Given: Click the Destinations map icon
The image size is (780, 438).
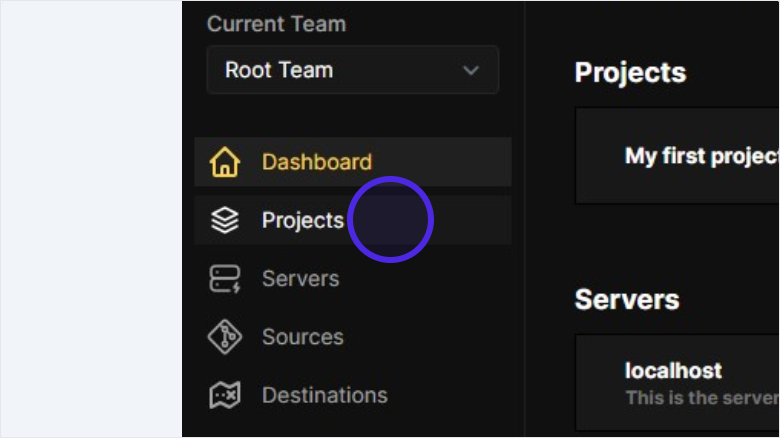Looking at the screenshot, I should pos(225,395).
